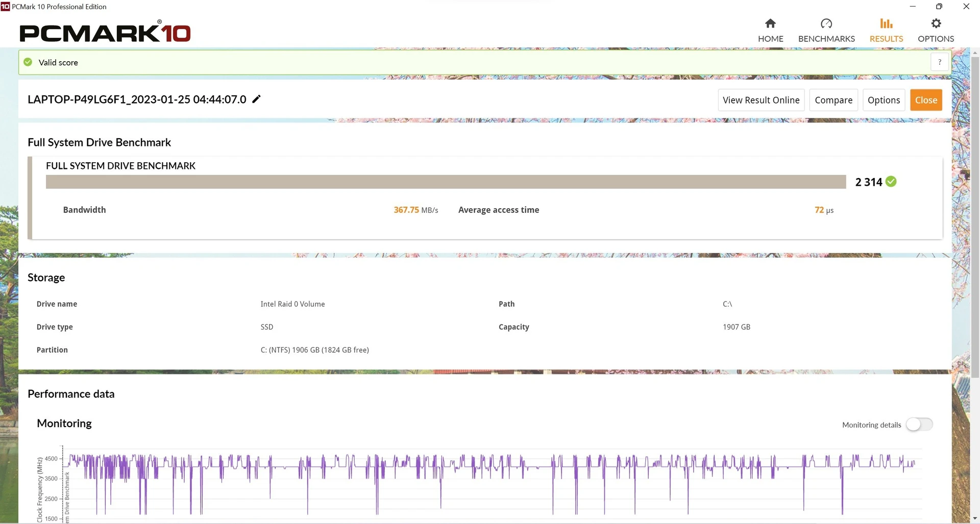The image size is (980, 524).
Task: Click the average access time value 72 µs
Action: click(x=824, y=210)
